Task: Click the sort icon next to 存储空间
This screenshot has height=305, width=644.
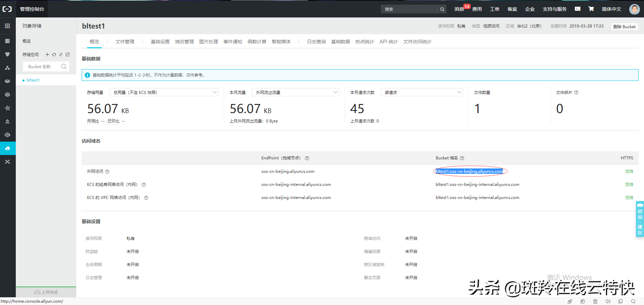Action: pos(61,54)
